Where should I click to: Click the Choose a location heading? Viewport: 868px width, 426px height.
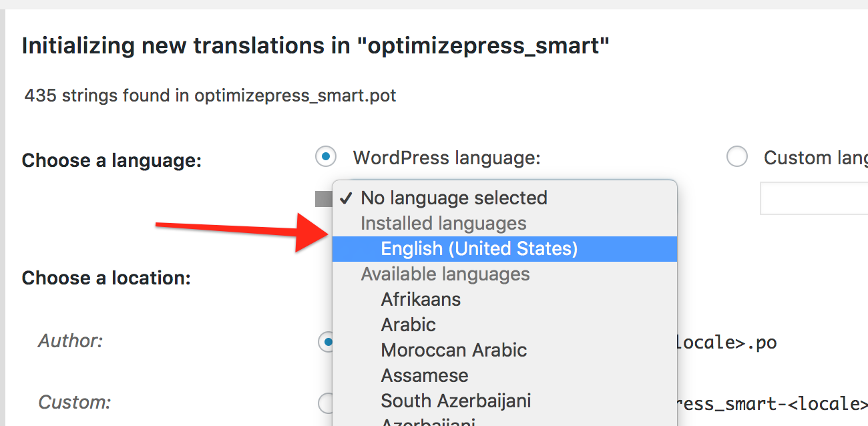[x=106, y=278]
